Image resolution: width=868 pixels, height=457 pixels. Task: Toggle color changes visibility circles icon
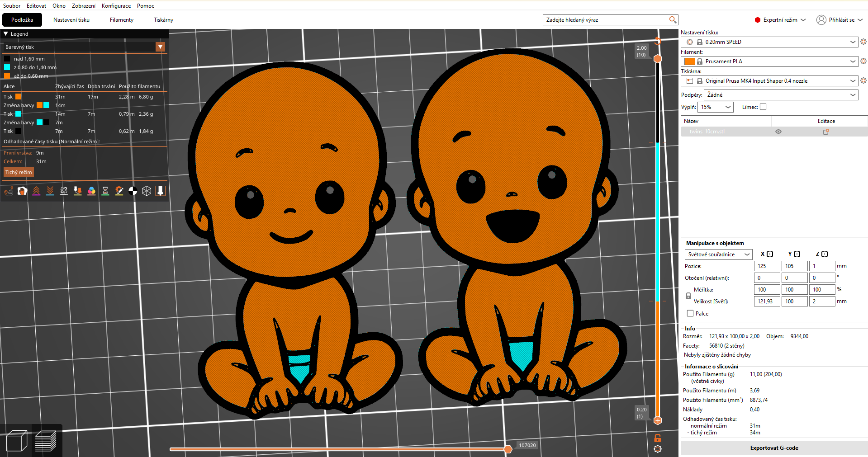pos(91,191)
